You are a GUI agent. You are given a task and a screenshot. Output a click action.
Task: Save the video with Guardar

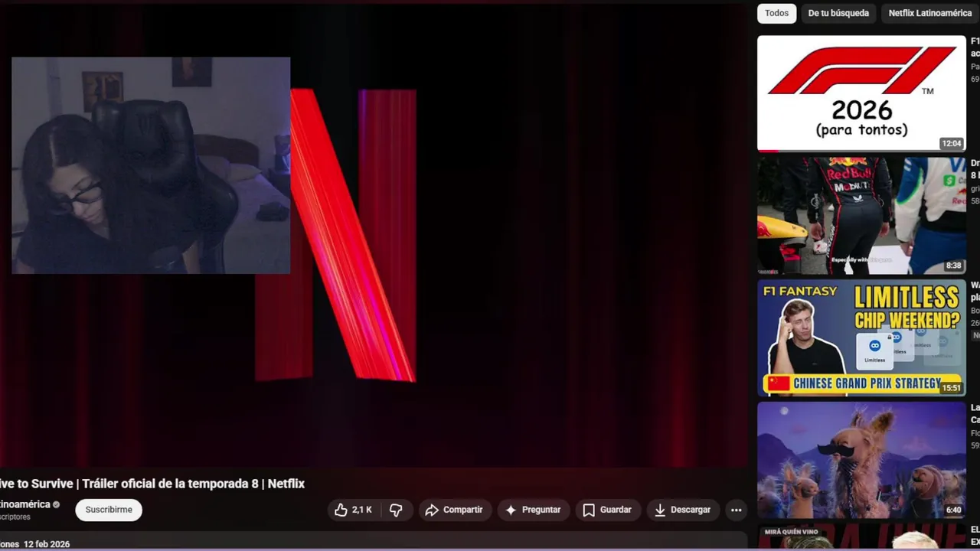(607, 510)
